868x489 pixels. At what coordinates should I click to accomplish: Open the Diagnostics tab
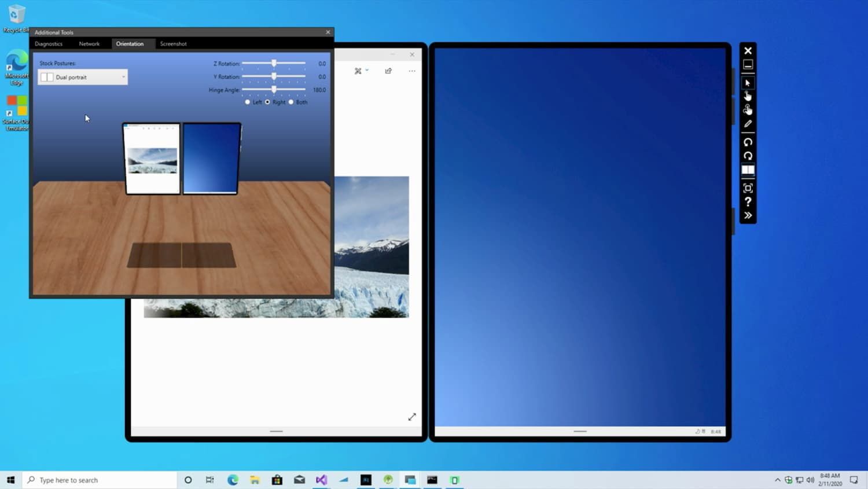(x=49, y=43)
